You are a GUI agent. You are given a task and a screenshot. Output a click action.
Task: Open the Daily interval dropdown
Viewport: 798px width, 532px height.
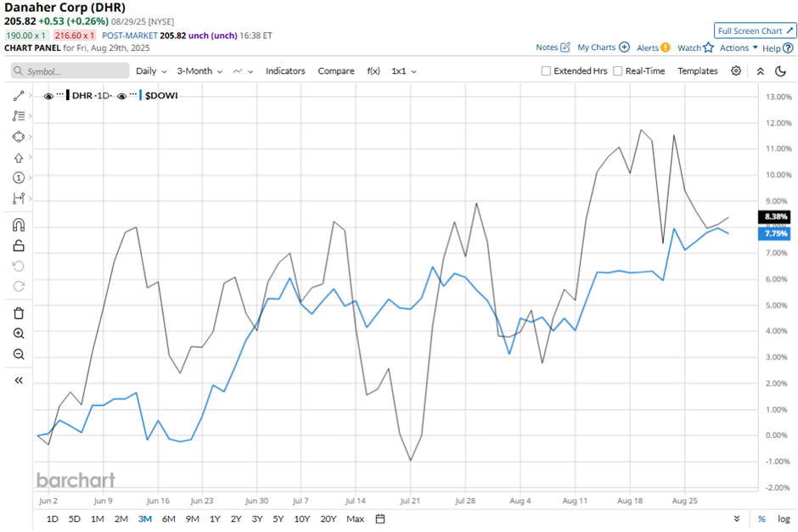coord(151,71)
